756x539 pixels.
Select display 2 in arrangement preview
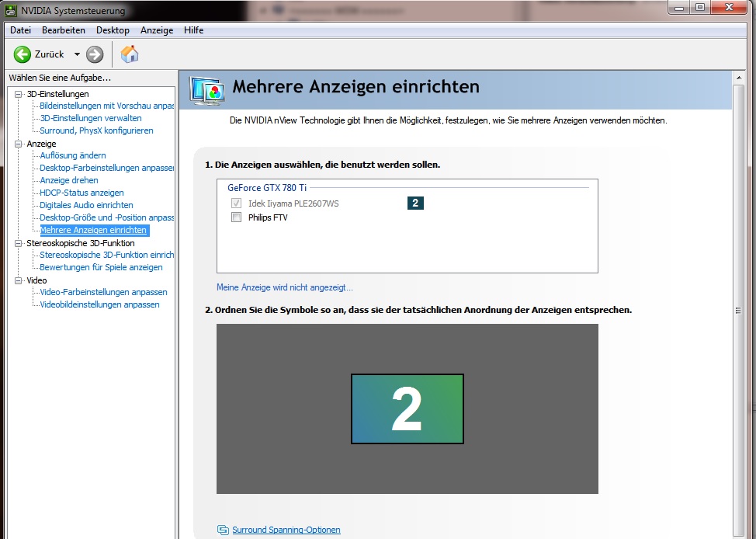click(407, 409)
